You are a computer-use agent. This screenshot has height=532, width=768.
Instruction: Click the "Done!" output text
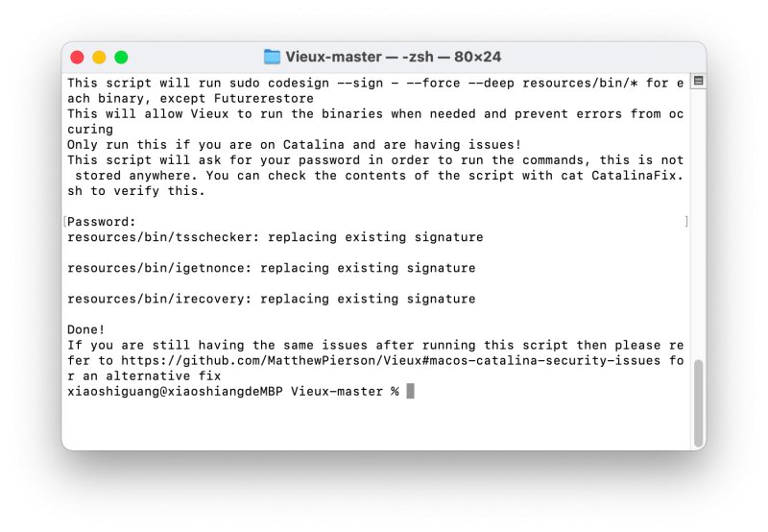point(85,329)
